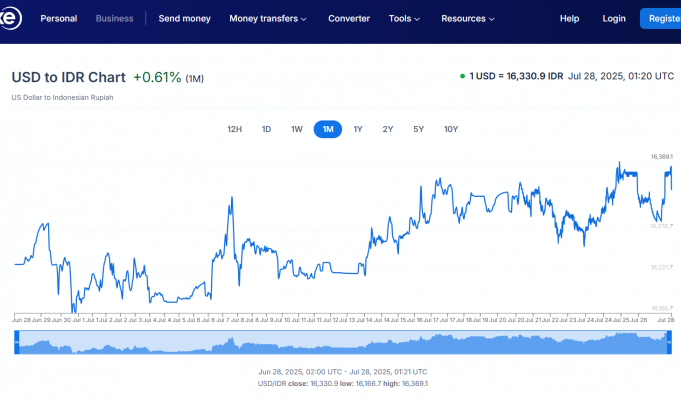The width and height of the screenshot is (681, 400).
Task: Open the Help link
Action: point(569,18)
